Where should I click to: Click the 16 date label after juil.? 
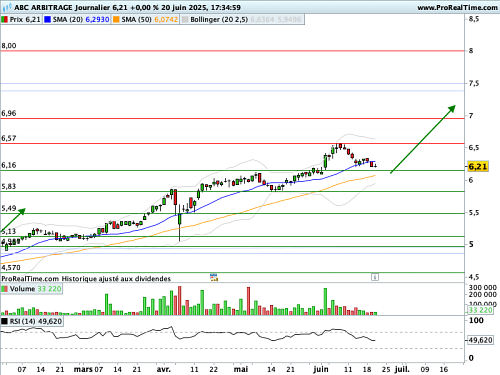[x=444, y=369]
